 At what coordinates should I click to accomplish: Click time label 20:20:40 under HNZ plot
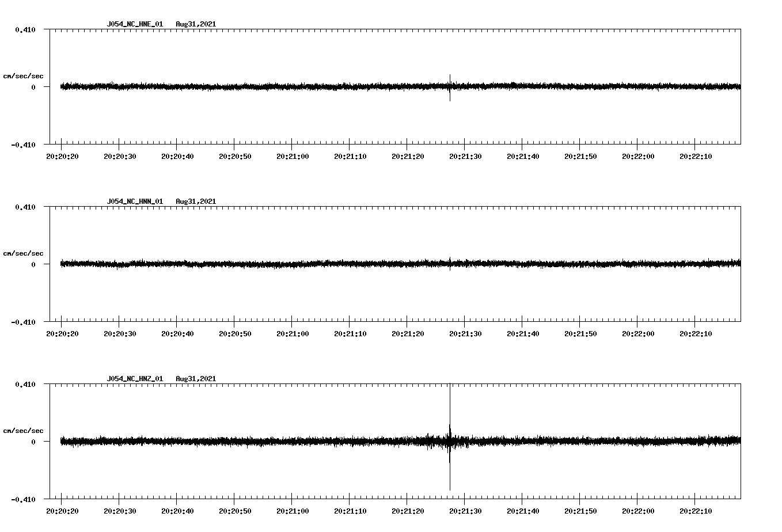pyautogui.click(x=177, y=511)
